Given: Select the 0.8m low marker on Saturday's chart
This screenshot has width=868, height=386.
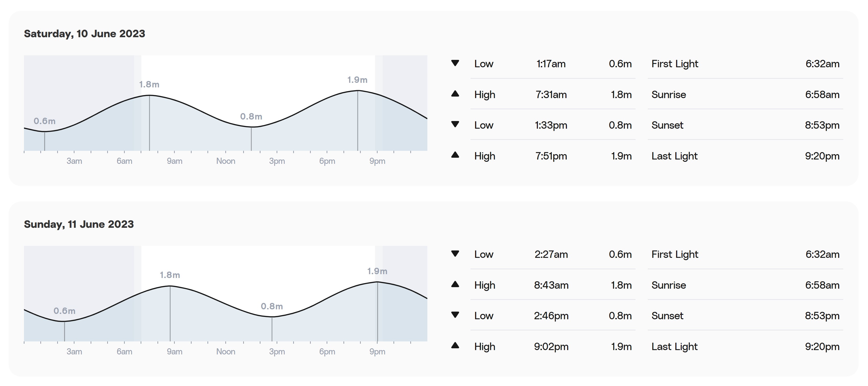Looking at the screenshot, I should [x=251, y=116].
